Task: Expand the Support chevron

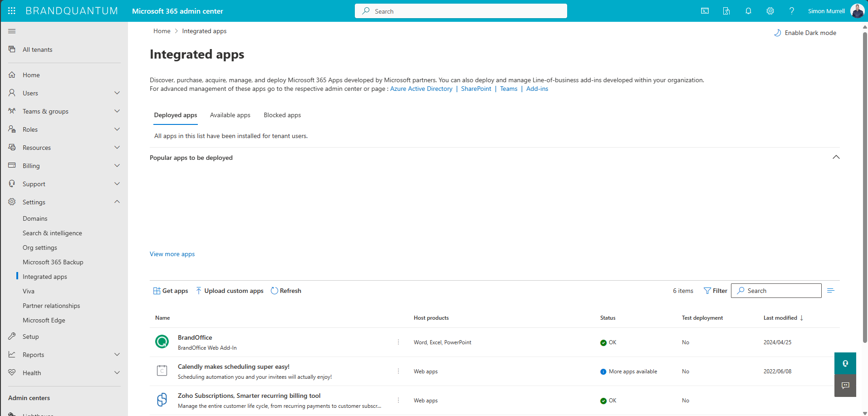Action: [117, 184]
